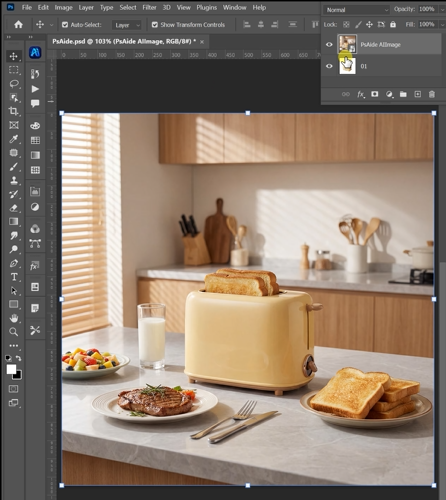Open the Channels panel icon
Viewport: 446px width, 500px height.
(35, 229)
